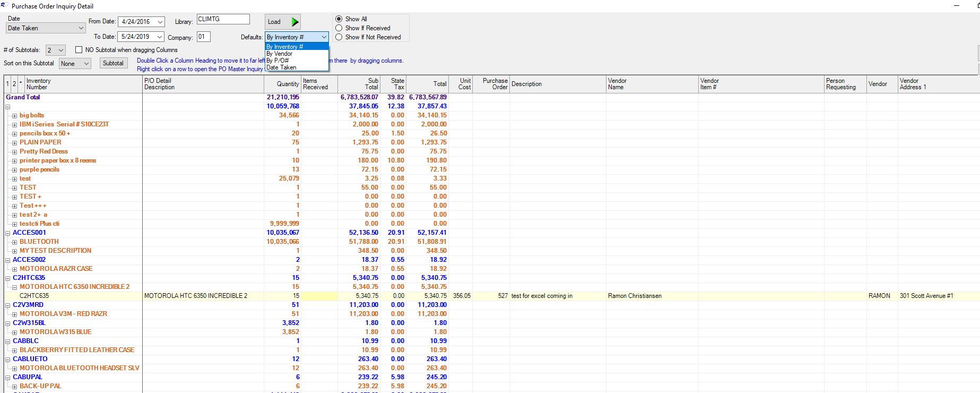
Task: Expand the Pretty Red Dress row
Action: click(x=15, y=152)
